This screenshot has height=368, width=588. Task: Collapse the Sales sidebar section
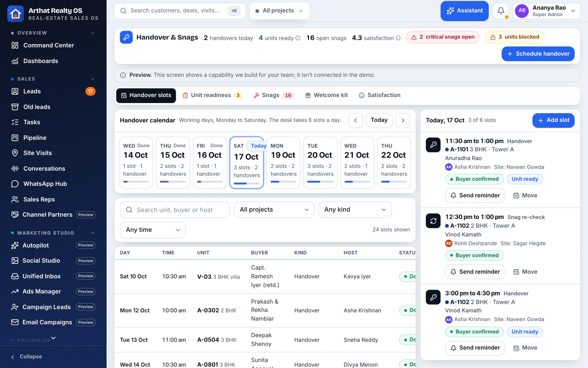point(93,79)
